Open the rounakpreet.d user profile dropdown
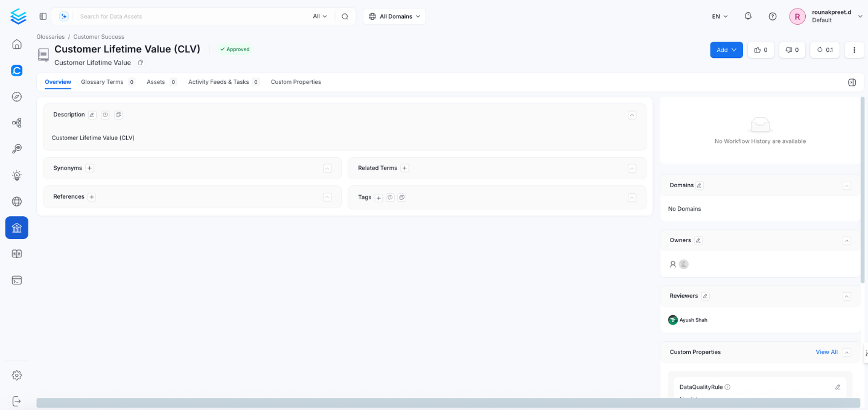Viewport: 868px width, 410px height. tap(826, 16)
